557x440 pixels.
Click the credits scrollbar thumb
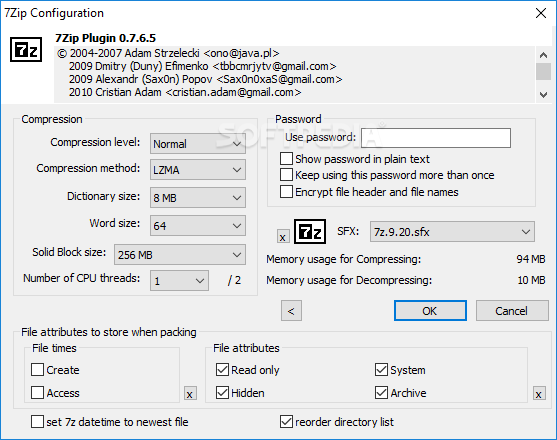click(543, 71)
